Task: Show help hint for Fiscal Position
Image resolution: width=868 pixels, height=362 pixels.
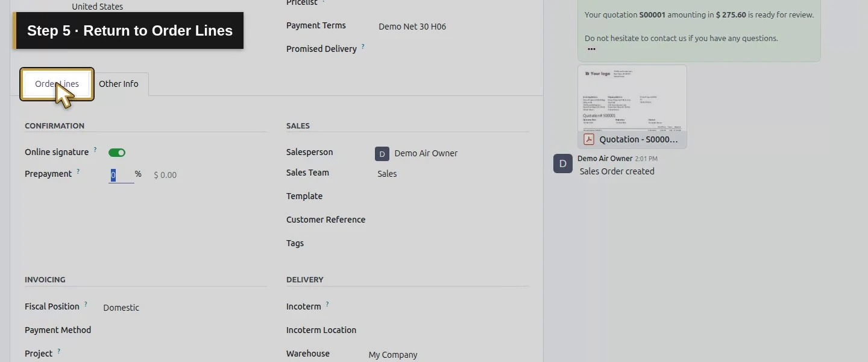Action: 86,303
